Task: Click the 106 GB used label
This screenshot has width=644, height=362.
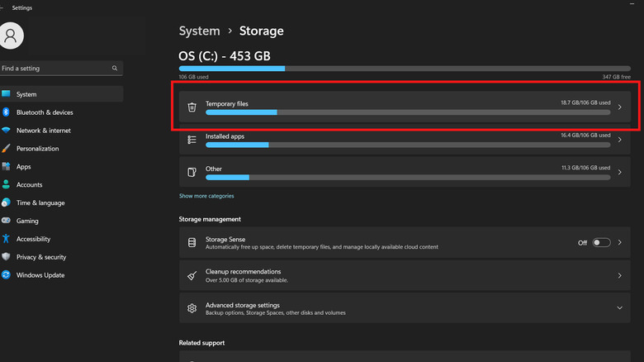Action: [x=193, y=77]
